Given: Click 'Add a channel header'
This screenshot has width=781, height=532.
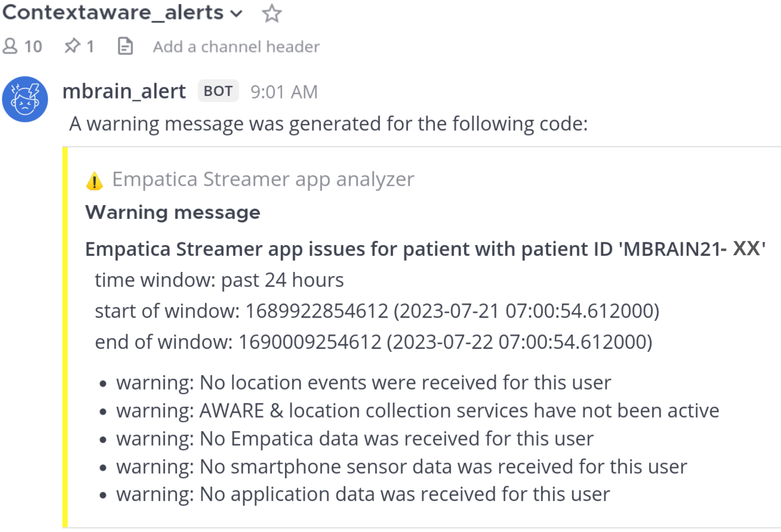Looking at the screenshot, I should pyautogui.click(x=236, y=47).
